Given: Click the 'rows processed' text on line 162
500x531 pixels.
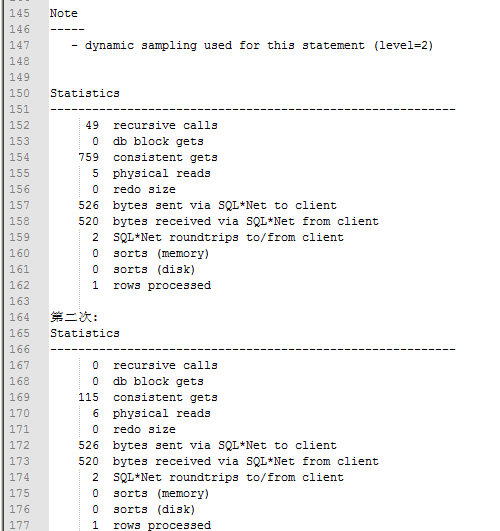Looking at the screenshot, I should [162, 285].
